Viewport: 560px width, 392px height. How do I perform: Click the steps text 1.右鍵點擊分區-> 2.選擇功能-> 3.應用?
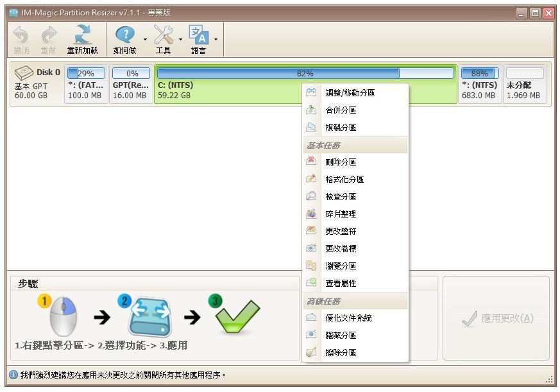101,345
